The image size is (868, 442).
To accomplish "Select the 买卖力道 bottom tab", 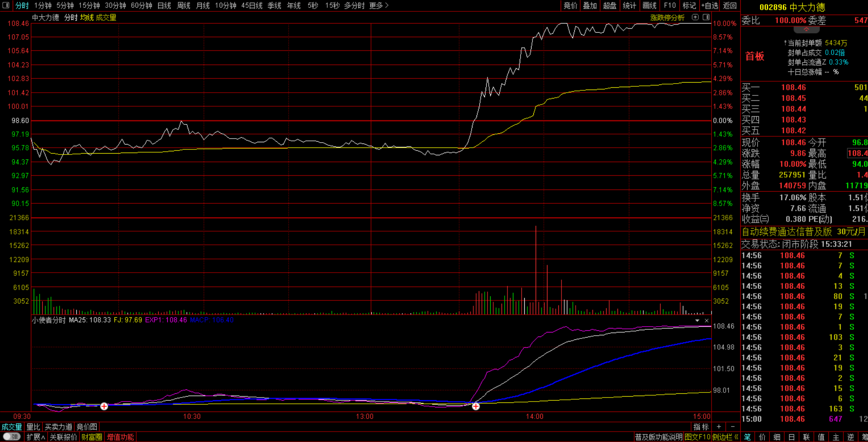I will [59, 427].
